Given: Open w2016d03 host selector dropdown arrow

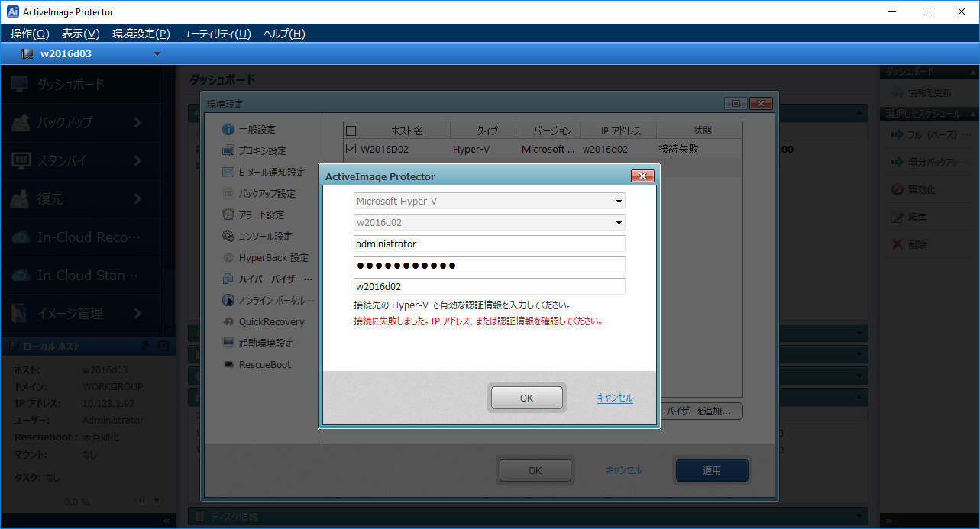Looking at the screenshot, I should [157, 54].
